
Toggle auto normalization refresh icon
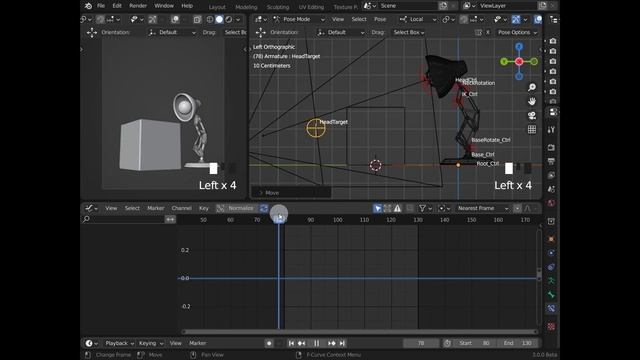click(x=264, y=208)
